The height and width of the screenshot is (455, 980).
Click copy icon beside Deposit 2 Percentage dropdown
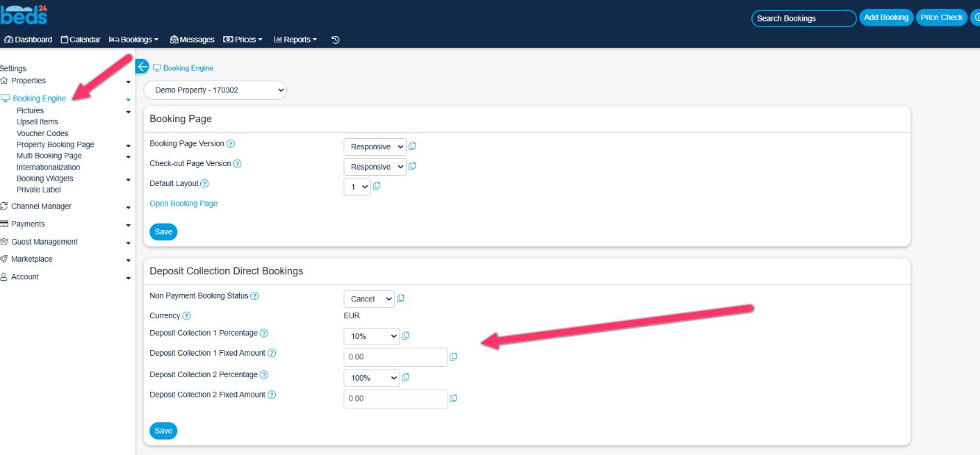click(x=406, y=378)
